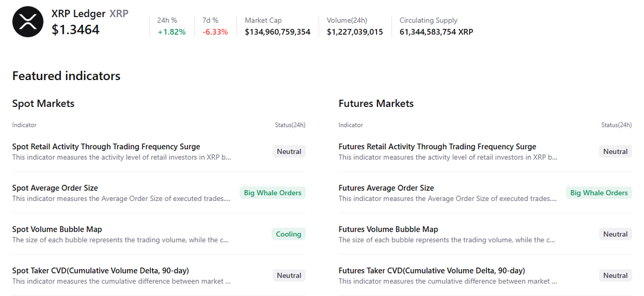Click Indicator column header in Futures Markets

click(x=351, y=125)
